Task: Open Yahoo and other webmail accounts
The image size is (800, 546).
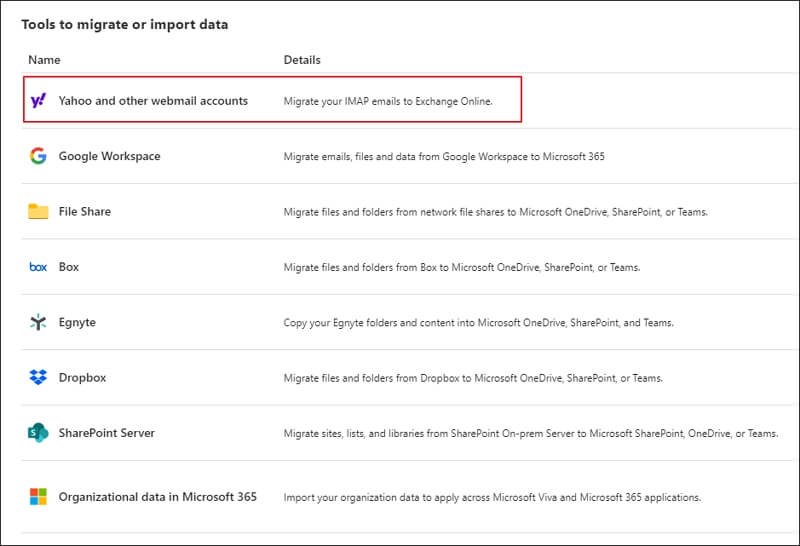Action: pyautogui.click(x=153, y=101)
